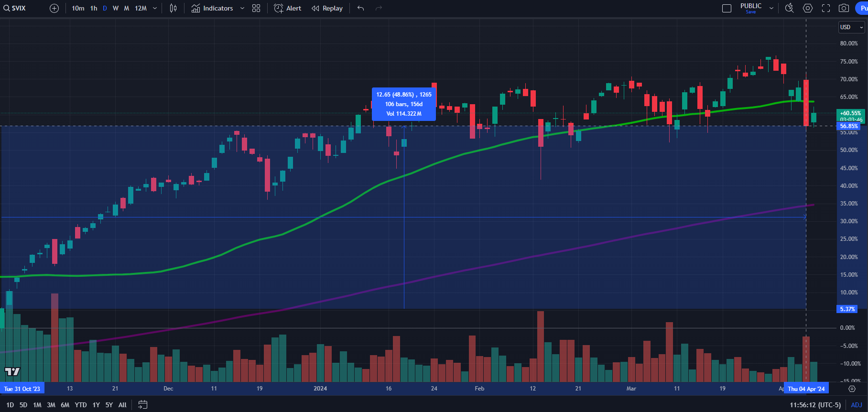Select the 6M date range
Image resolution: width=868 pixels, height=412 pixels.
tap(65, 405)
